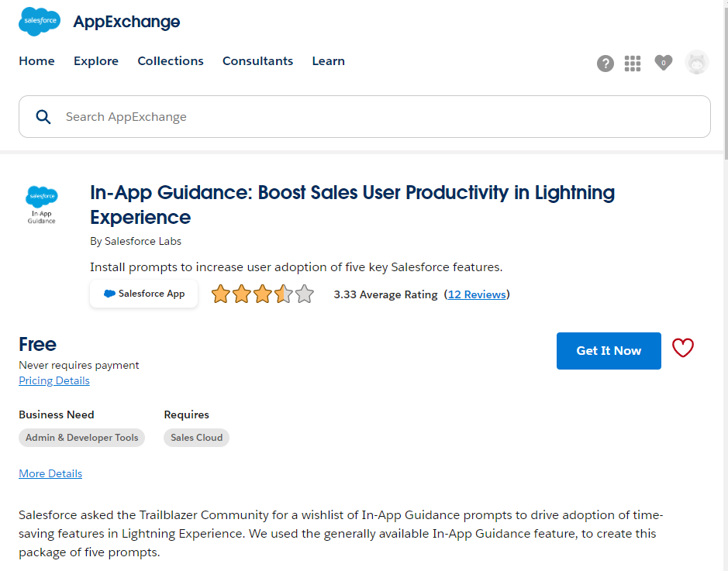Open the 12 Reviews link
Image resolution: width=728 pixels, height=571 pixels.
point(477,294)
